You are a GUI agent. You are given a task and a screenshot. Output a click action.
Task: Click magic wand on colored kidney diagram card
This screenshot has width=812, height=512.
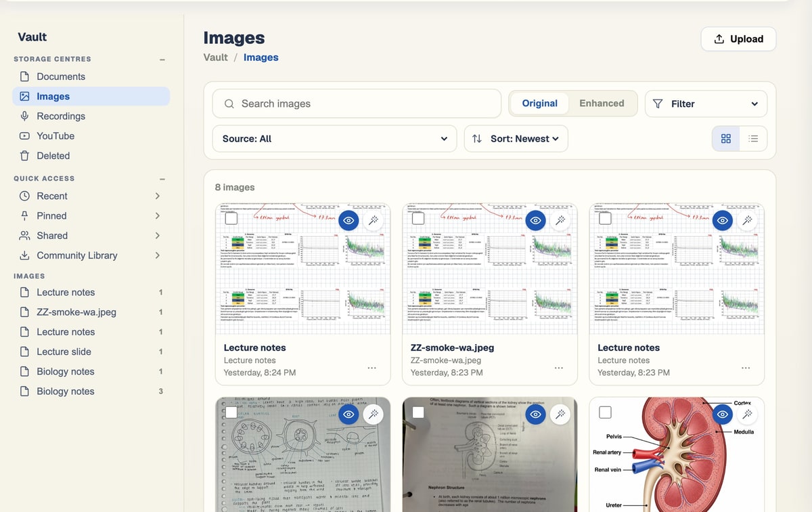[746, 414]
